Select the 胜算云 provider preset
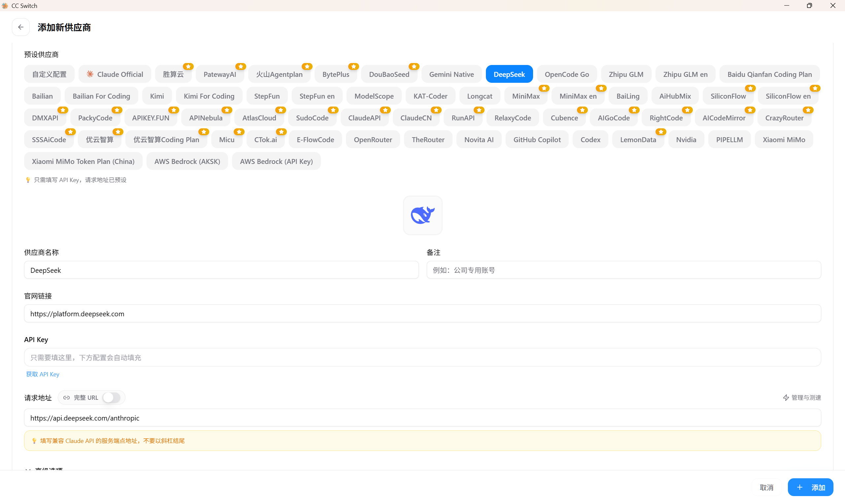The height and width of the screenshot is (504, 845). point(173,74)
